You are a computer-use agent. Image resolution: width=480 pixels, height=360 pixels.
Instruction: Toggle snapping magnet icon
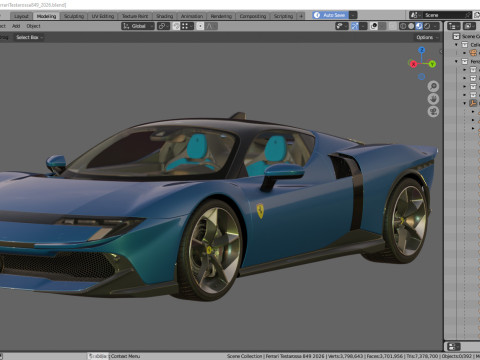tap(177, 26)
